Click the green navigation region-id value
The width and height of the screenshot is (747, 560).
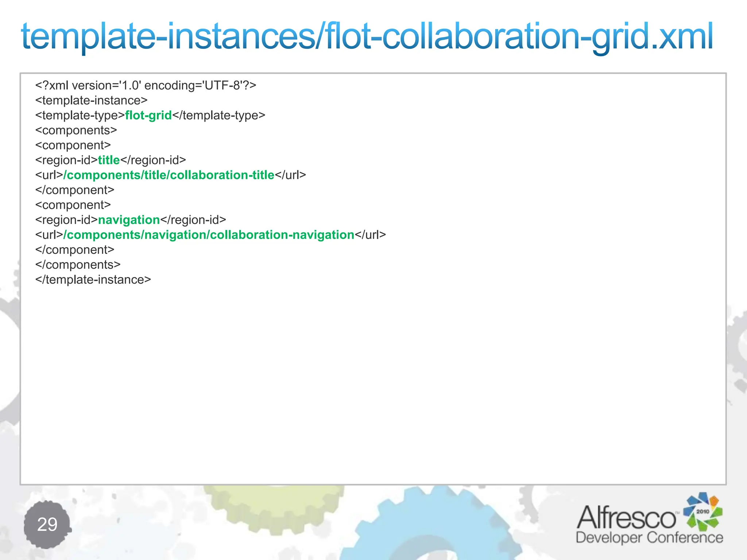pos(129,220)
